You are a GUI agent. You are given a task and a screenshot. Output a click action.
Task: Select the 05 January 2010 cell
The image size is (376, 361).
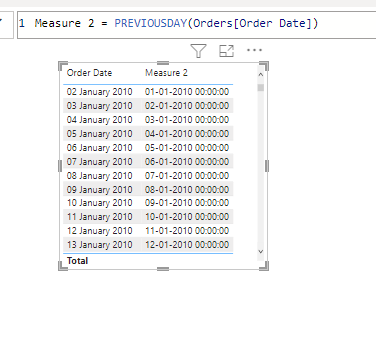[99, 134]
